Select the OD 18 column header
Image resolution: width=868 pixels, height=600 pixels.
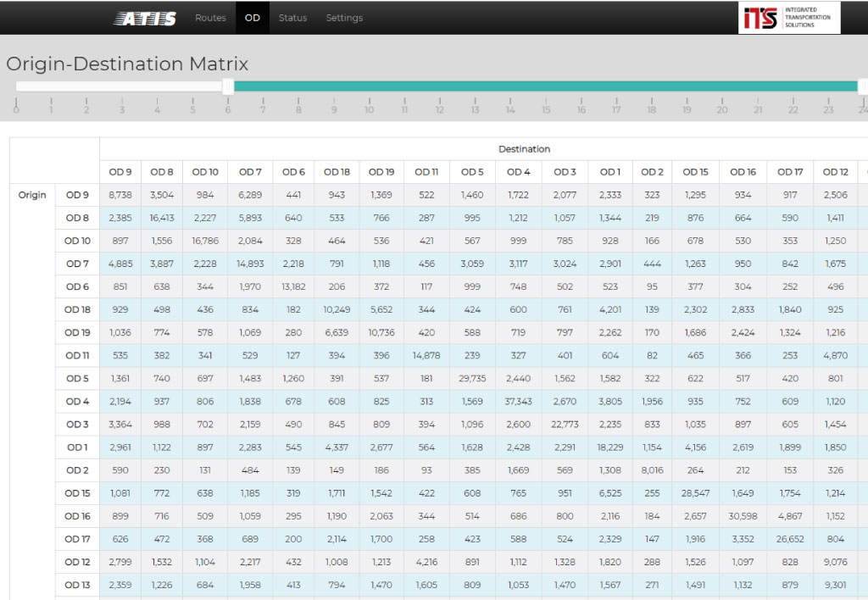pos(337,172)
